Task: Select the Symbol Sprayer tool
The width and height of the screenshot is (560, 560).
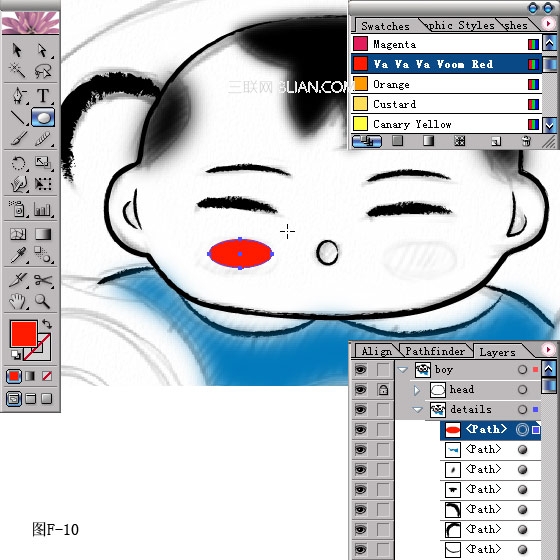Action: [18, 209]
